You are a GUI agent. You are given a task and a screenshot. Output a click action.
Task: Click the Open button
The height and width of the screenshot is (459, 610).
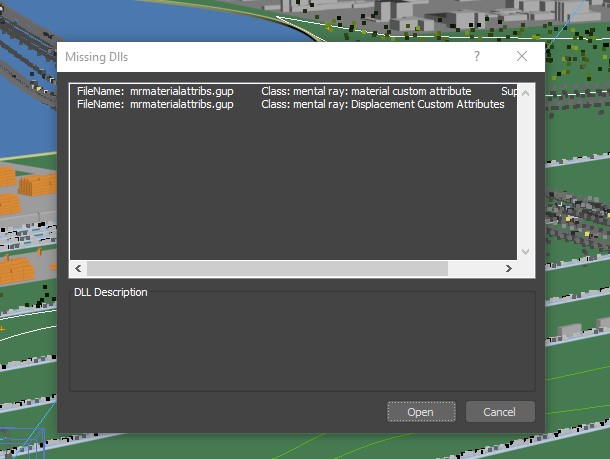[x=421, y=412]
